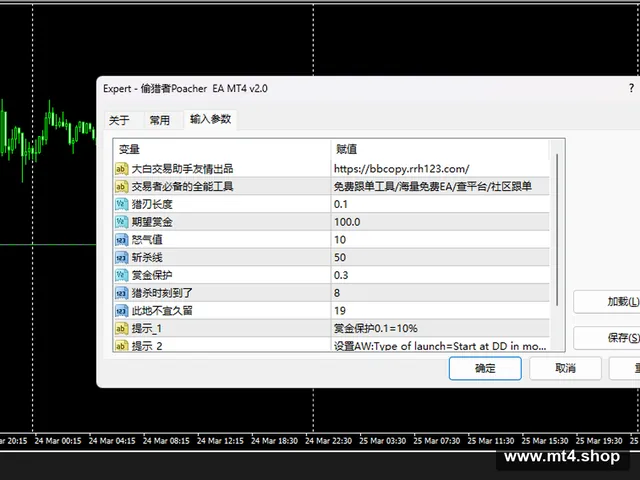Click the 24 Mar 00:15 chart time label

58,441
